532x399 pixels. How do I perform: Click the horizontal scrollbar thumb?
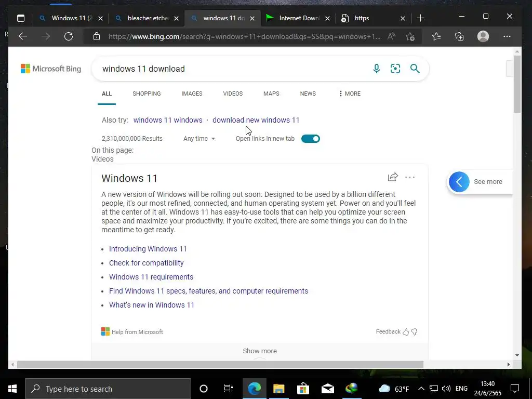pos(220,364)
